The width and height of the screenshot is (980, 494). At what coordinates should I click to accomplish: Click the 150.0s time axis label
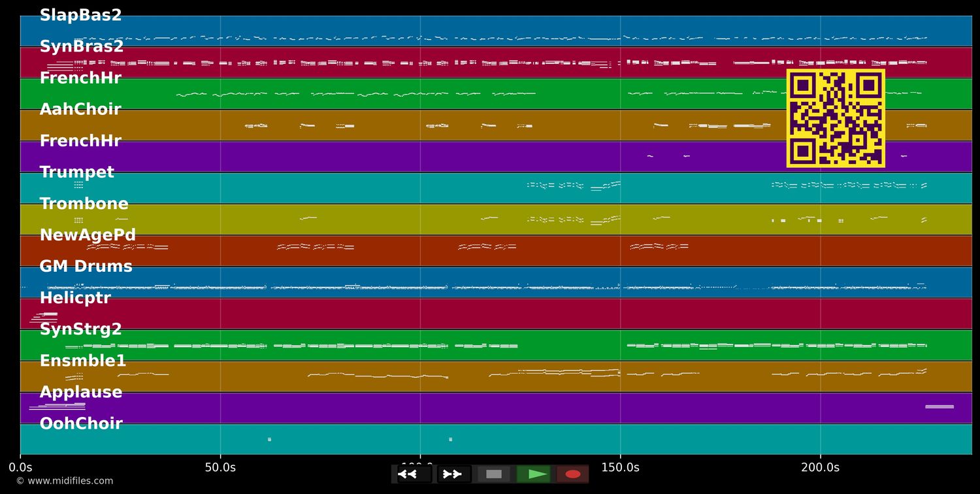tap(620, 467)
